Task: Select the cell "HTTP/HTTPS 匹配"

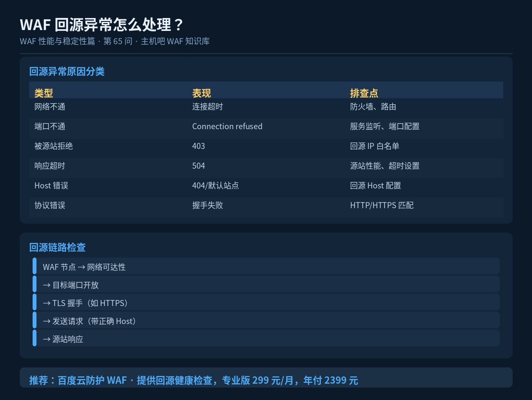Action: pos(382,206)
